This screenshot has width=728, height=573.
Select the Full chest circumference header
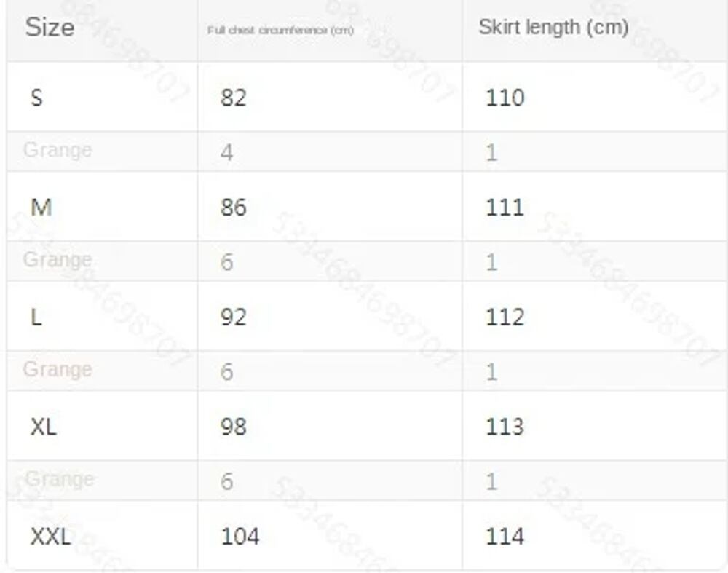point(280,31)
